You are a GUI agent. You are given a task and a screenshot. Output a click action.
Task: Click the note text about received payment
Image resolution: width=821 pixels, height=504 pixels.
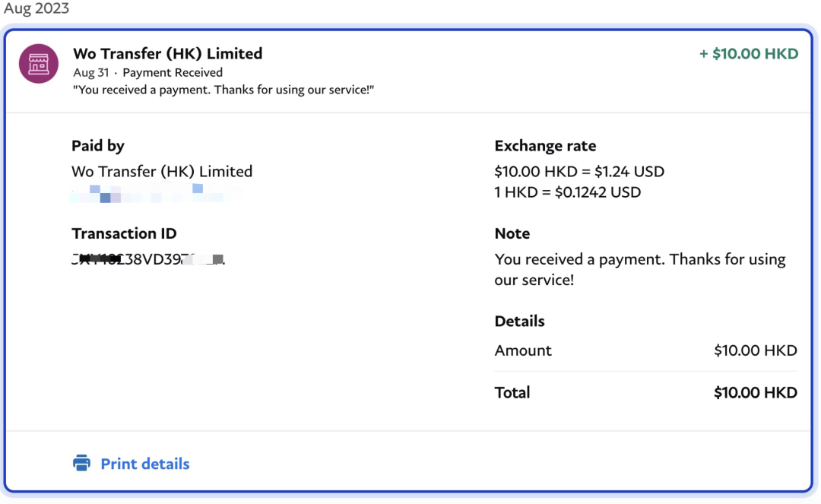(640, 270)
